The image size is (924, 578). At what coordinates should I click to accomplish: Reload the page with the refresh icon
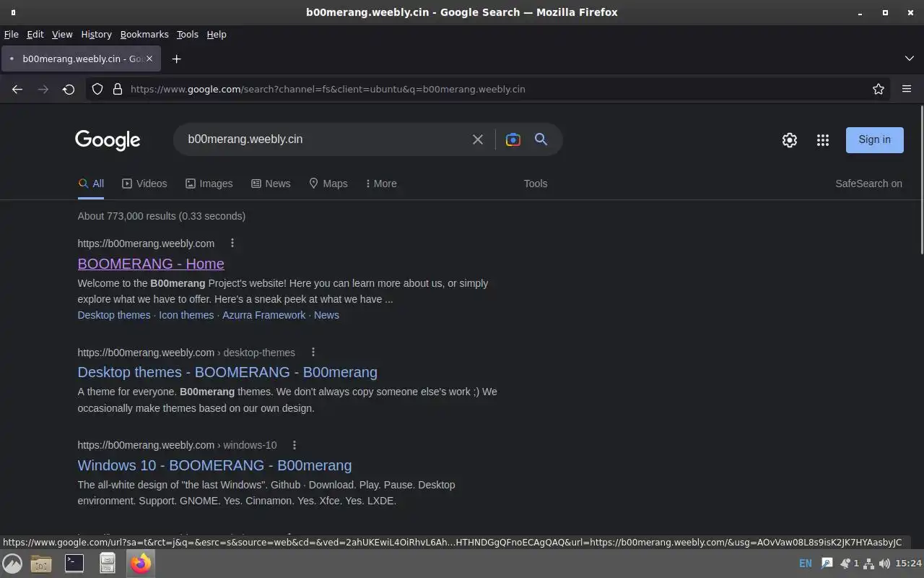(69, 89)
